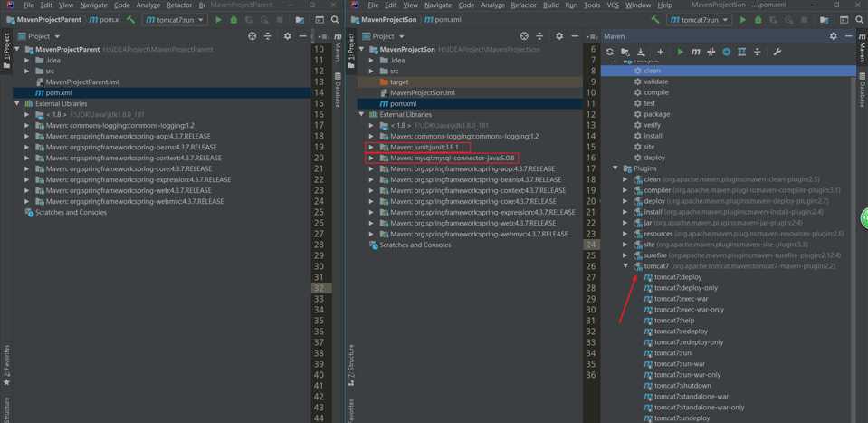Select the Database side tab in MavenProjectSon window
Image resolution: width=868 pixels, height=423 pixels.
point(862,89)
